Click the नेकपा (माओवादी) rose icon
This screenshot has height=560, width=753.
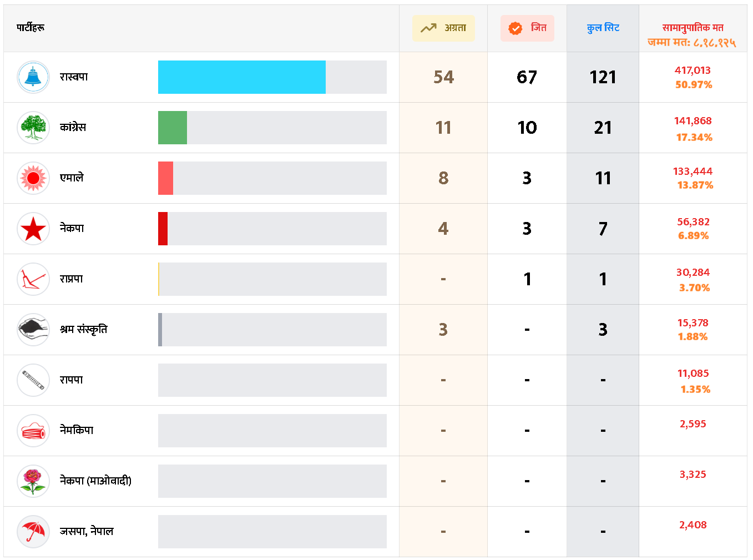pyautogui.click(x=33, y=481)
